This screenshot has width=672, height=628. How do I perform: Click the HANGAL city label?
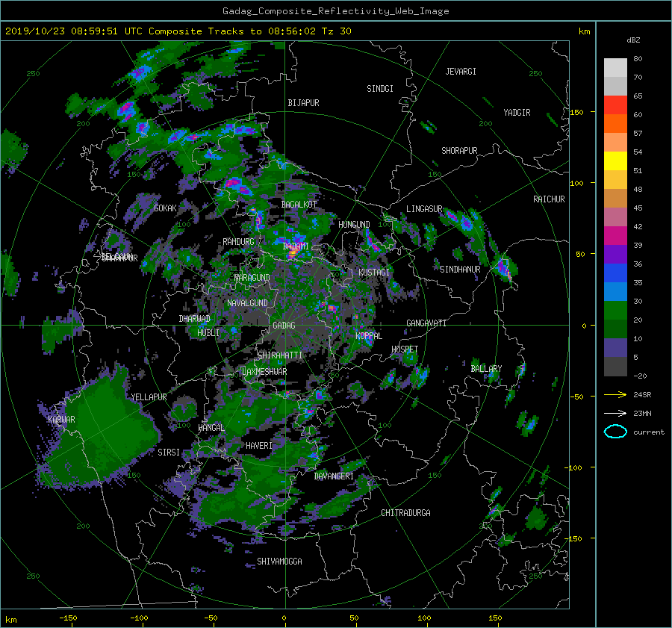[x=211, y=428]
